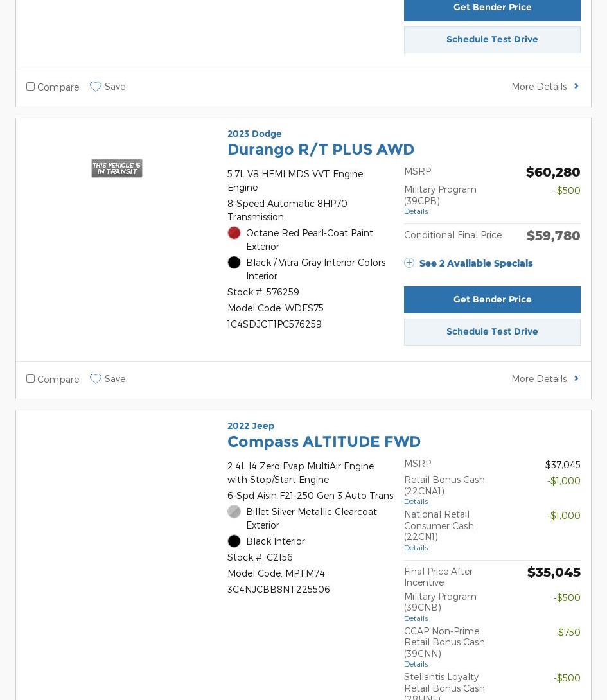The height and width of the screenshot is (700, 607).
Task: Check the Compare box for Durango R/T
Action: click(x=30, y=378)
